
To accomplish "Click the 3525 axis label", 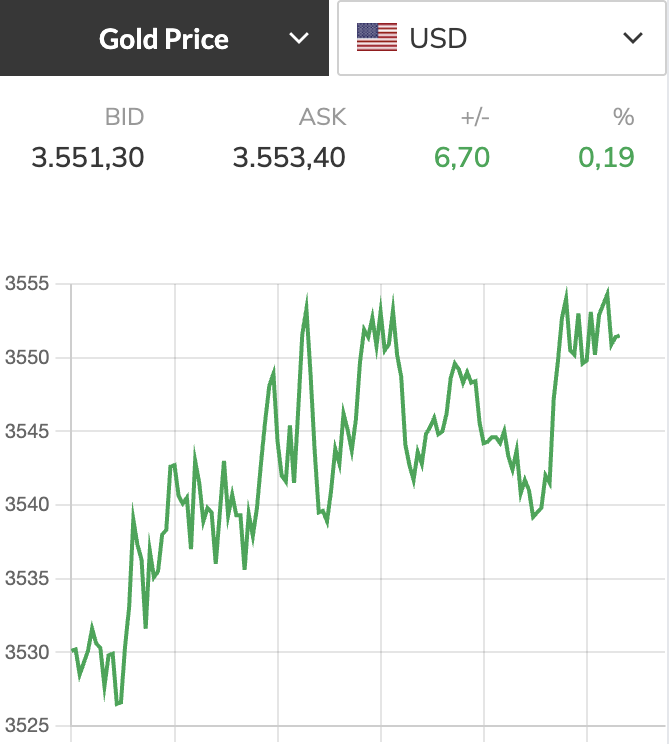I will click(x=27, y=725).
